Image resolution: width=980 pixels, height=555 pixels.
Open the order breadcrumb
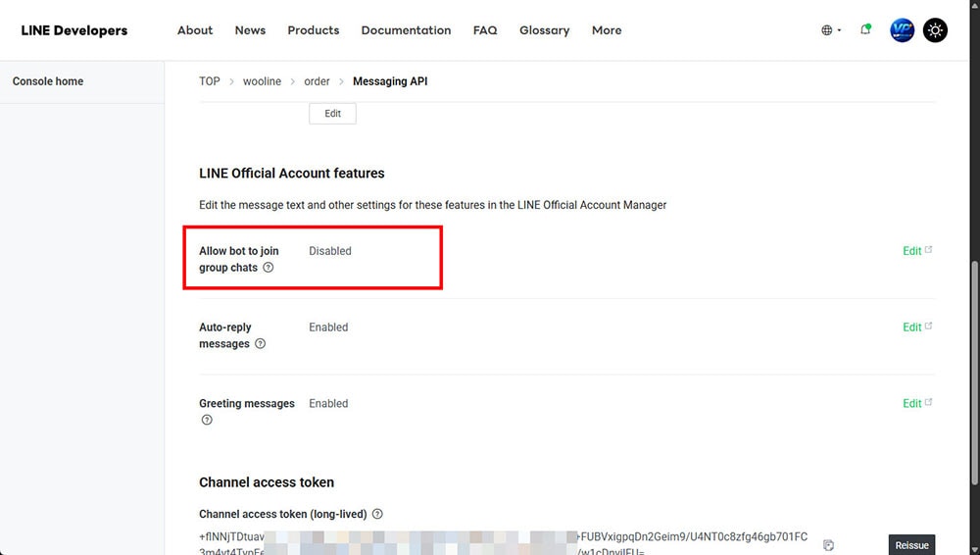(317, 81)
